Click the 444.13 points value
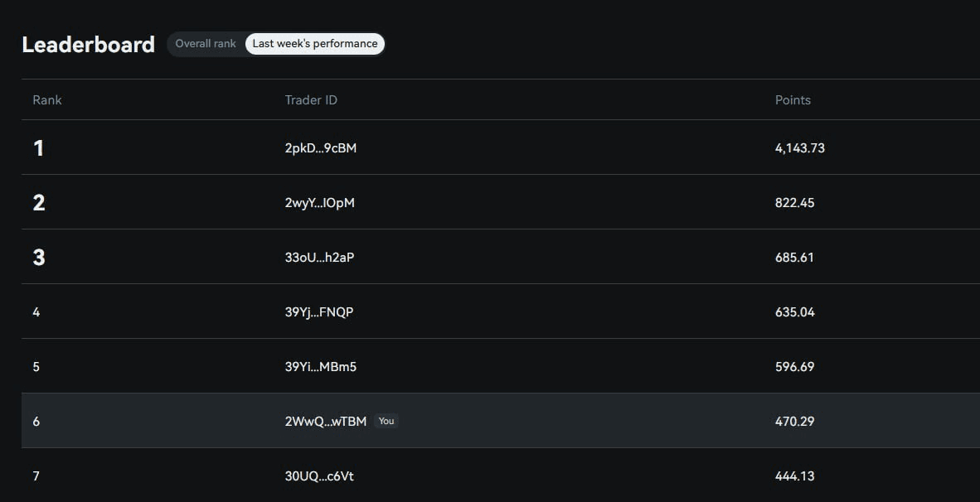This screenshot has height=502, width=980. pyautogui.click(x=794, y=476)
